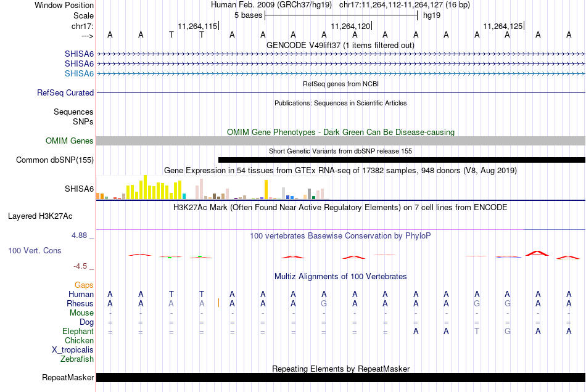This screenshot has height=392, width=586.
Task: Open the OMIM Gene Phenotypes track title
Action: (x=340, y=132)
